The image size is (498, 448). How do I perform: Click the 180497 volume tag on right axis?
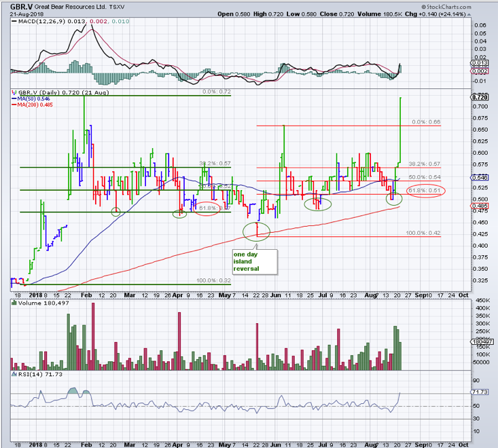pyautogui.click(x=482, y=341)
